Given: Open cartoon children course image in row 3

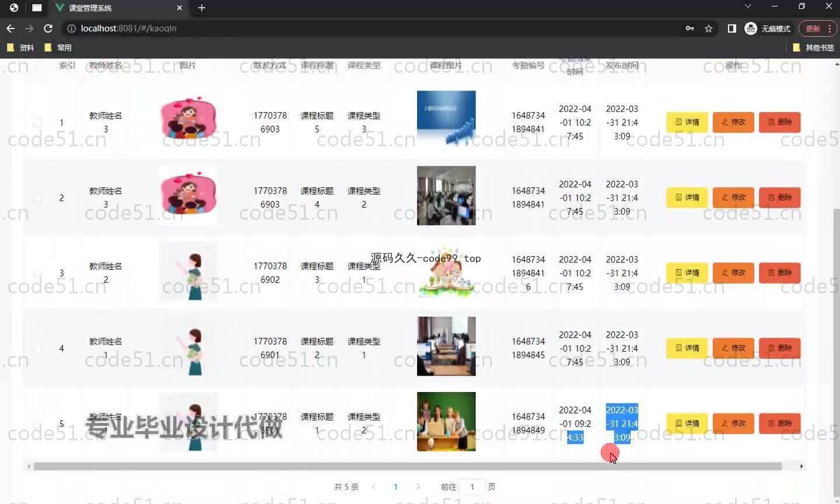Looking at the screenshot, I should (446, 272).
